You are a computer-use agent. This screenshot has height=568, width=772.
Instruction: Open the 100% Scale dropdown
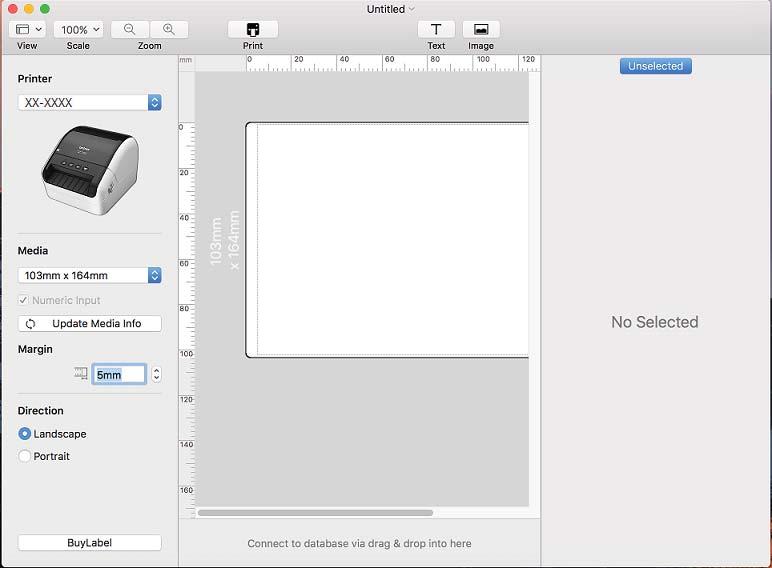[79, 30]
